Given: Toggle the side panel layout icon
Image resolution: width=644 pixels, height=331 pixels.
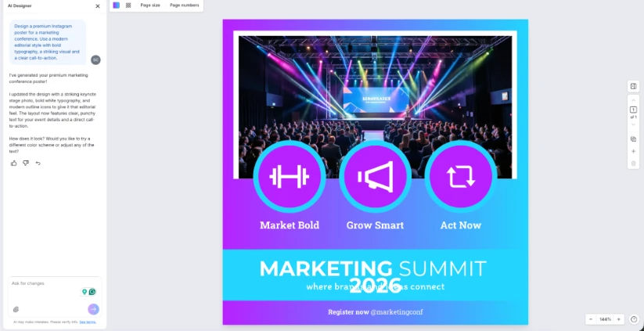Looking at the screenshot, I should 633,86.
